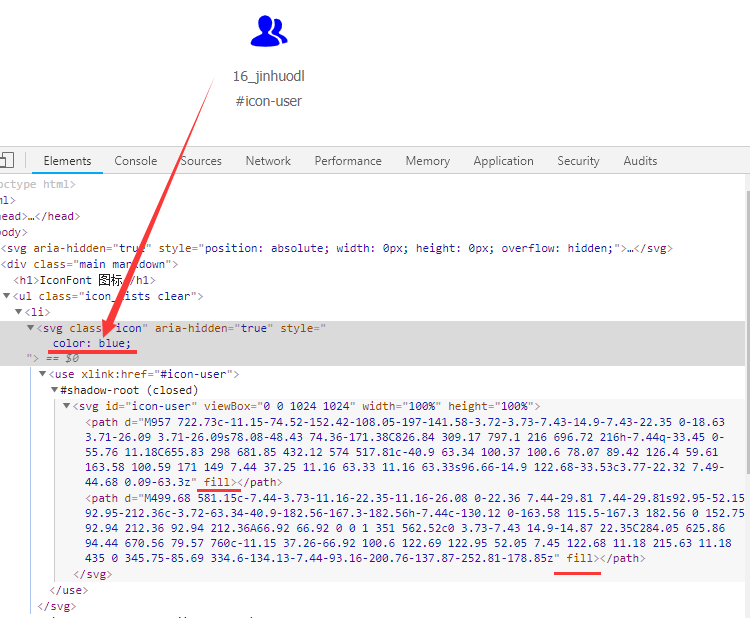Click the fill attribute of first path
The width and height of the screenshot is (750, 618).
tap(217, 482)
